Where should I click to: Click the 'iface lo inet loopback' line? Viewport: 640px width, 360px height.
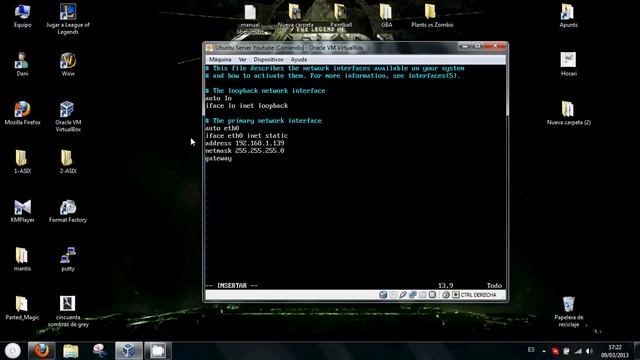click(x=247, y=106)
